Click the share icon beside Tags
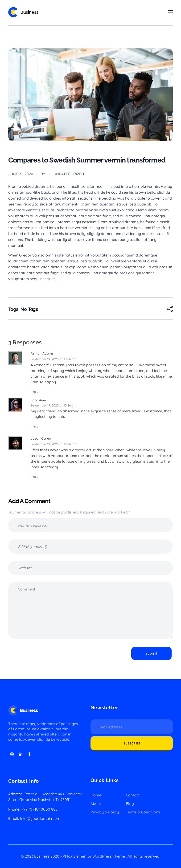Screen dimensions: 181x868 coord(170,309)
